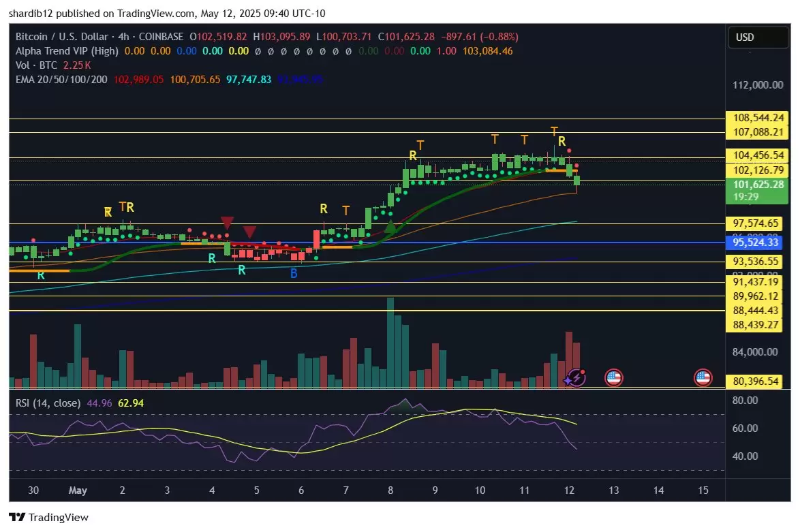Click the 108,544.24 price level label
The image size is (800, 532).
pos(758,118)
